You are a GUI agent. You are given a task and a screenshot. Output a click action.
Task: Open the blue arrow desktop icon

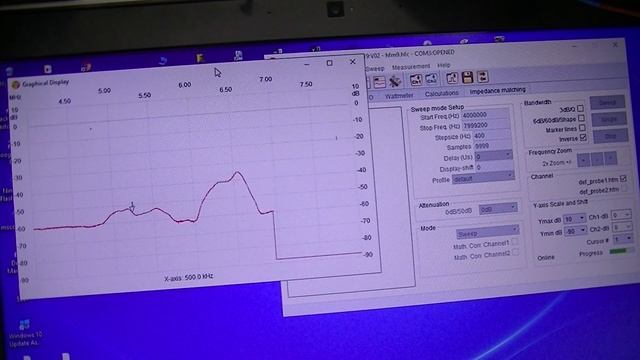(163, 61)
